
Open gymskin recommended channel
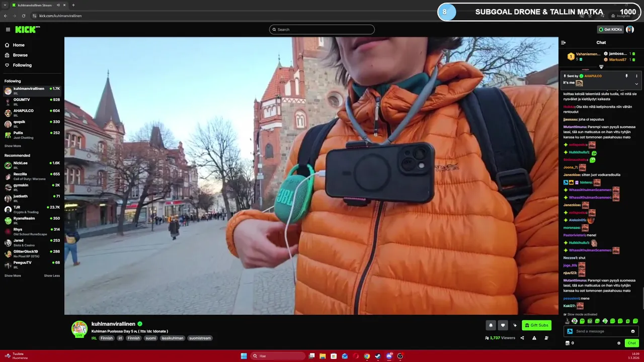pos(32,187)
